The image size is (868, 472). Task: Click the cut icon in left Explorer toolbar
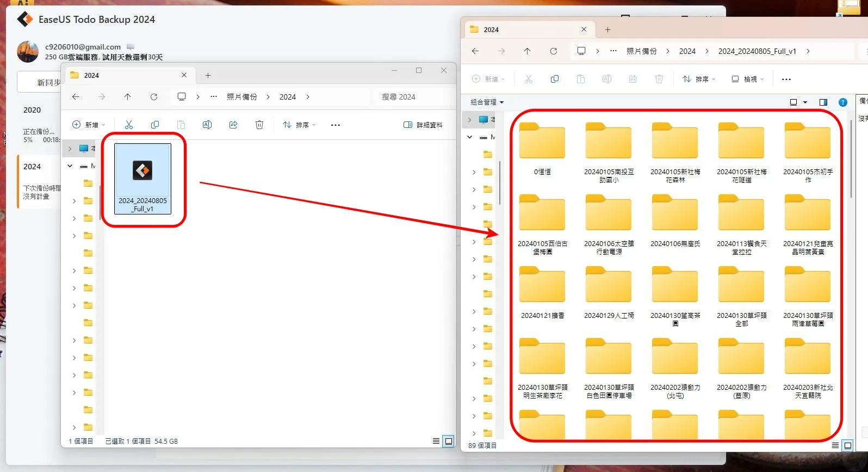coord(129,125)
